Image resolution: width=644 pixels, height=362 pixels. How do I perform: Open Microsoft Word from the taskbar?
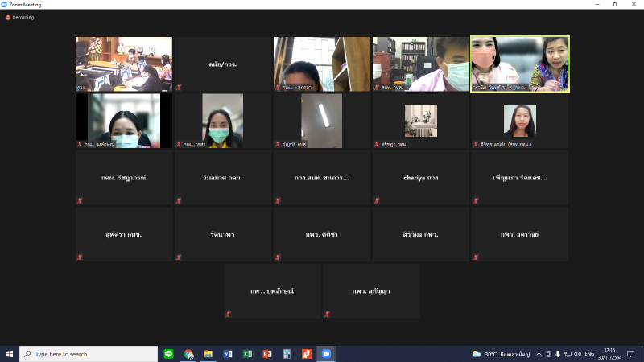pos(228,354)
